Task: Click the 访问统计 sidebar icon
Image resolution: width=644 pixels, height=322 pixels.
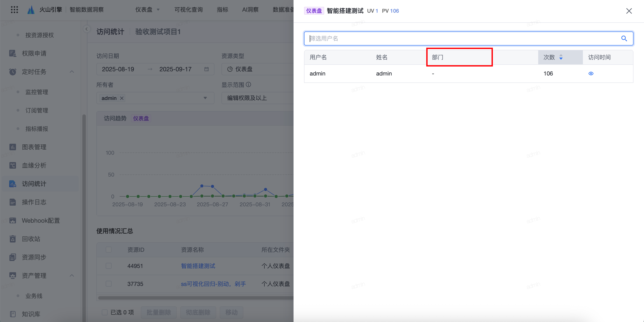Action: (12, 184)
